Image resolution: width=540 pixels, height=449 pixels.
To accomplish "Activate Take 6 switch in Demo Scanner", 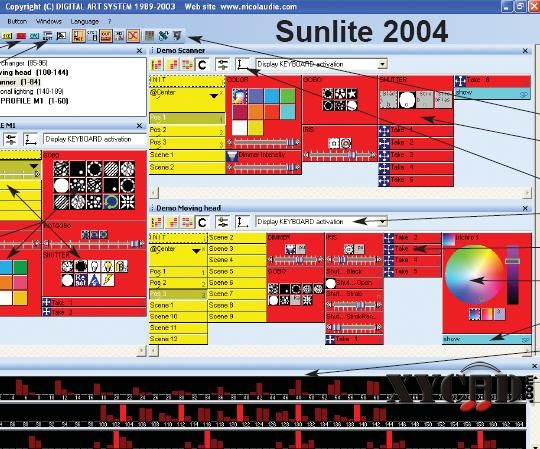I will 492,81.
